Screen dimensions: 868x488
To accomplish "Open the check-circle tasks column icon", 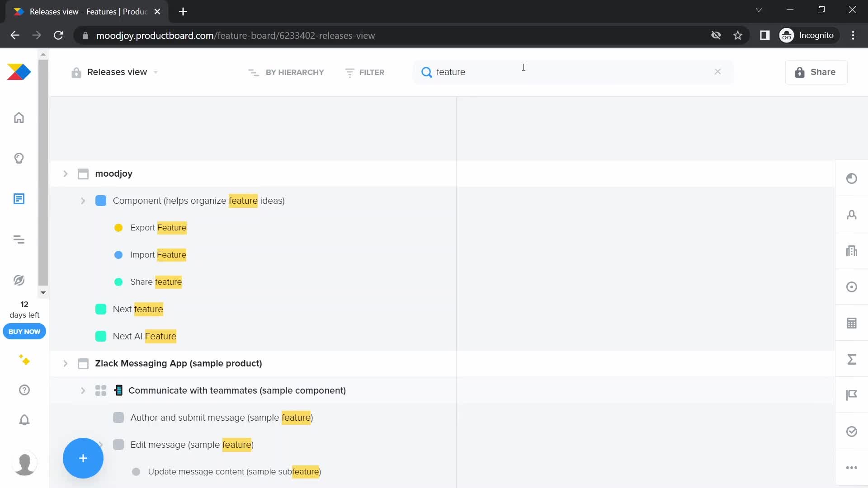I will pos(852,432).
